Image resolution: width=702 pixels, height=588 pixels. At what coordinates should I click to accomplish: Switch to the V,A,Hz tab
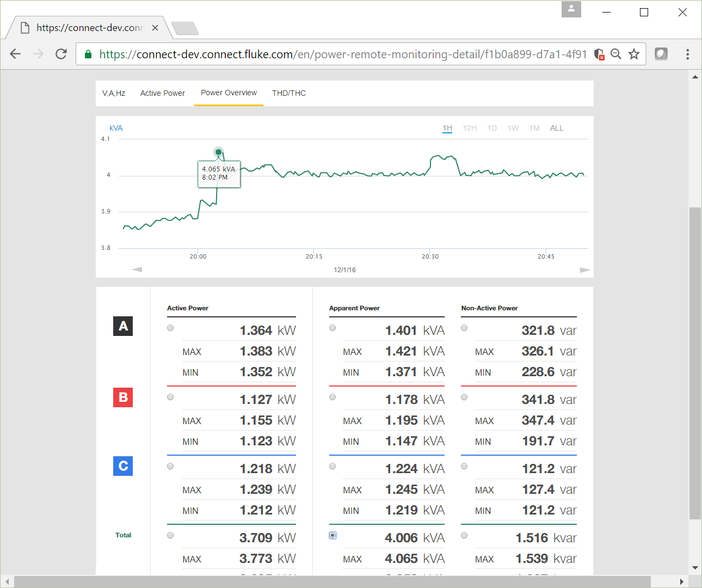[x=114, y=93]
